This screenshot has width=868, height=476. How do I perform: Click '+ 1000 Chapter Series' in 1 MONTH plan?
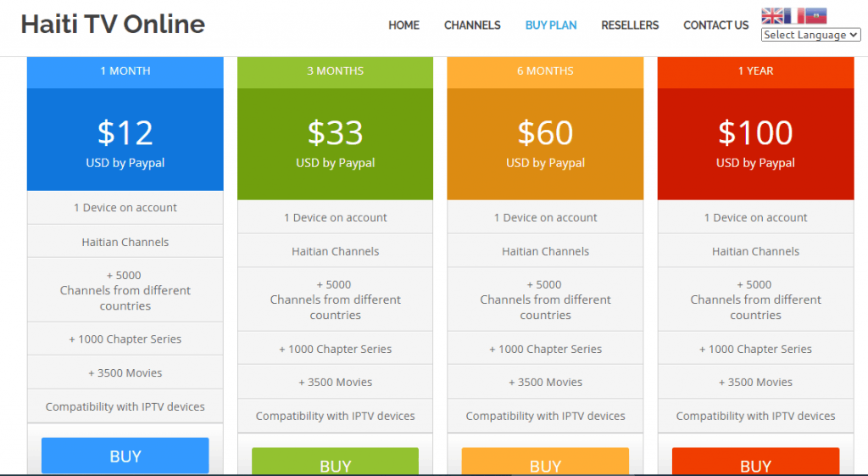pos(125,339)
